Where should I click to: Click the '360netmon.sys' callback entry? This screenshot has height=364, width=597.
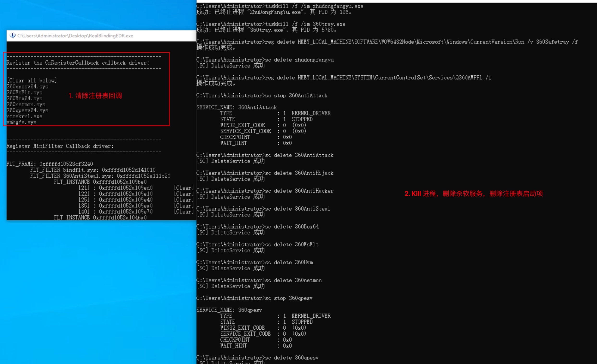(26, 104)
